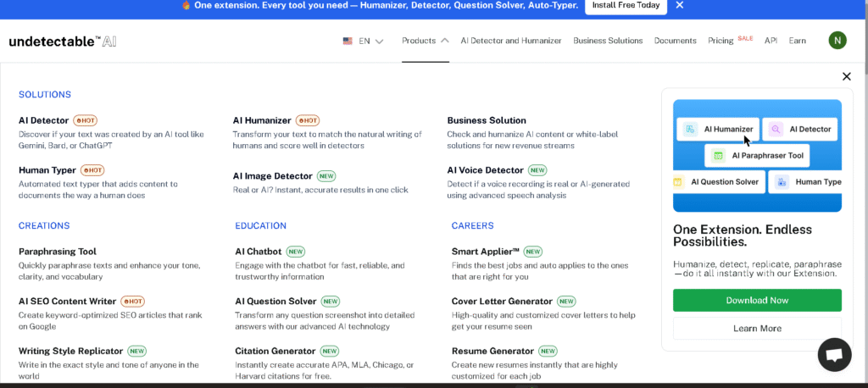Open the Paraphrasing Tool link
Image resolution: width=868 pixels, height=388 pixels.
coord(58,252)
